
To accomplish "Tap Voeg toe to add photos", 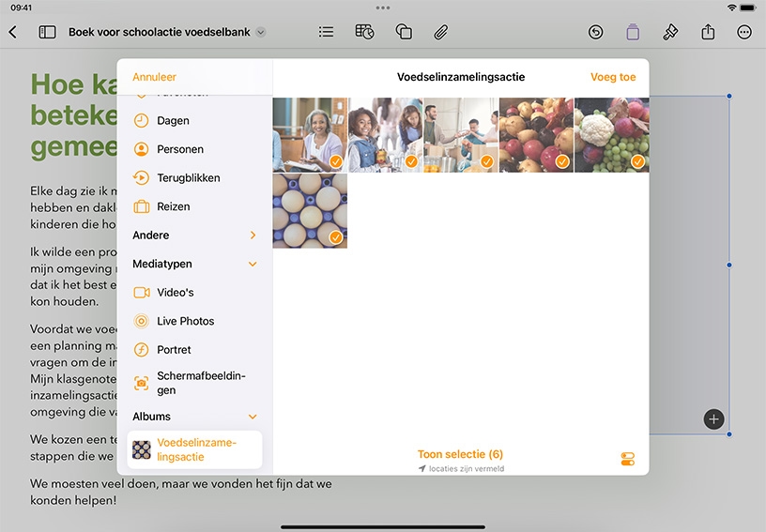I will coord(613,77).
